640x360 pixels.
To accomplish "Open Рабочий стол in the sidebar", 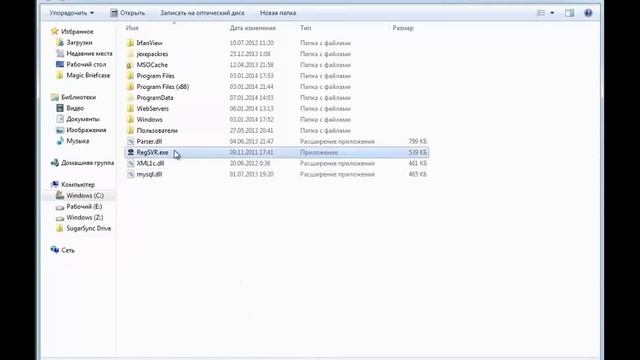I will point(86,64).
